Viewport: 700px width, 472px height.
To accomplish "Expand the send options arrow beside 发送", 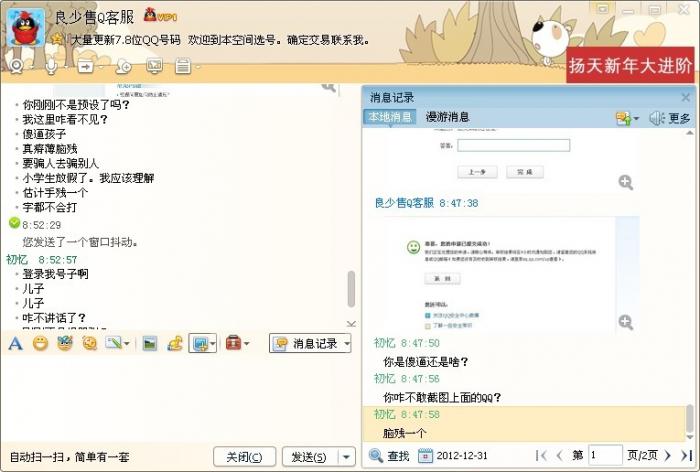I will 346,457.
